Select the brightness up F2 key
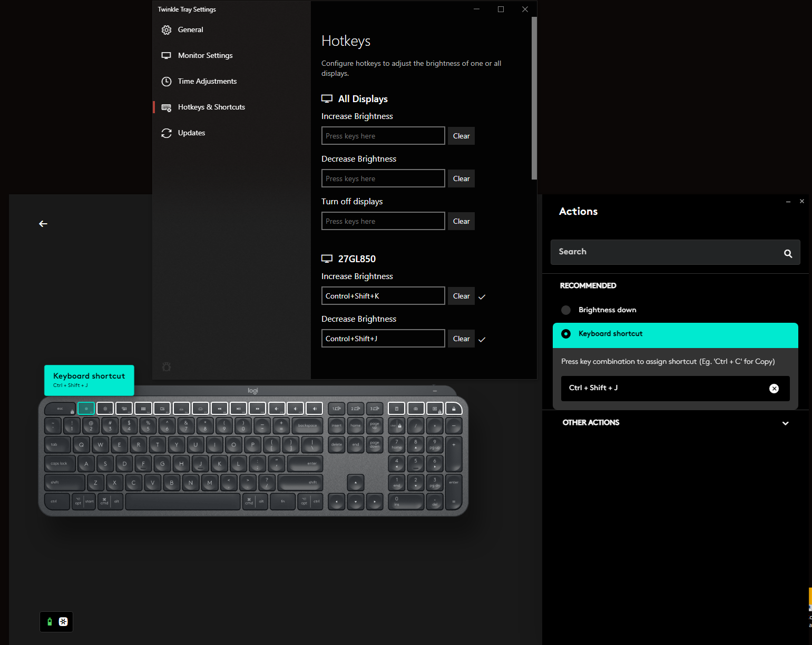This screenshot has height=645, width=812. pyautogui.click(x=105, y=409)
